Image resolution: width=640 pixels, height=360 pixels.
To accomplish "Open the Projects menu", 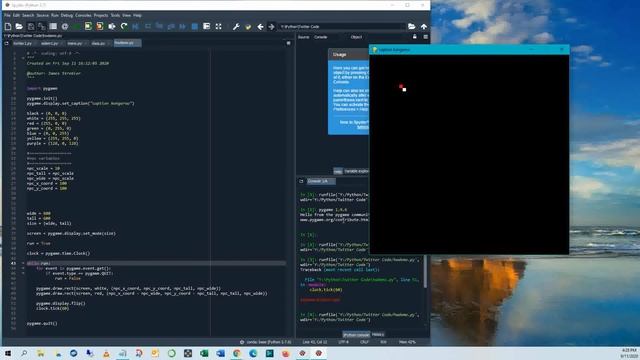I will 101,16.
